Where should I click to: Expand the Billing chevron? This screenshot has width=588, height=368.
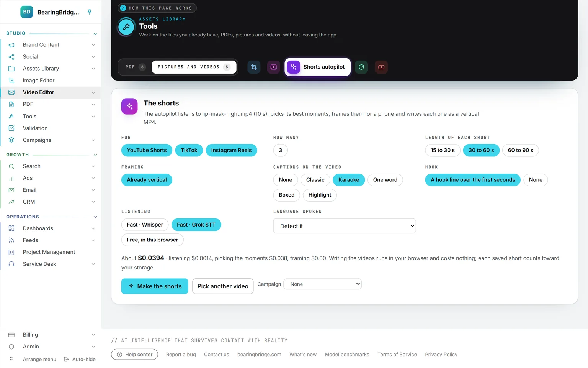click(93, 335)
